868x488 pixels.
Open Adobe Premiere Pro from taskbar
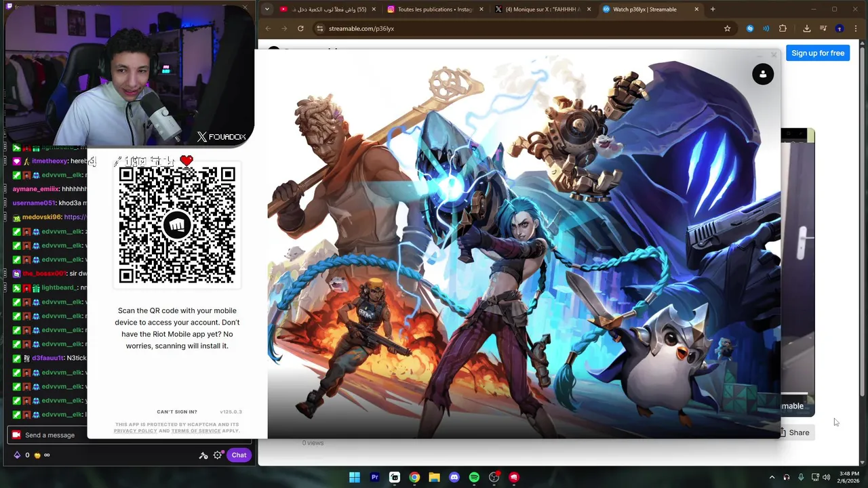click(x=374, y=477)
